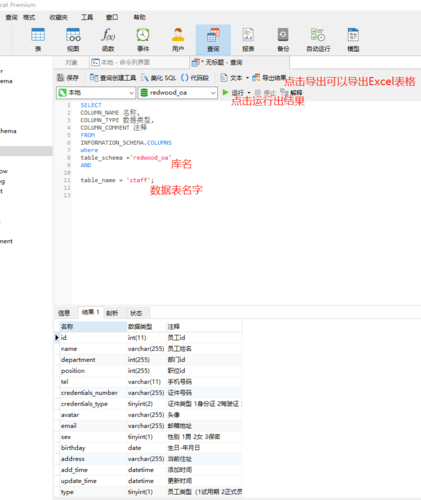Viewport: 421px width, 500px height.
Task: Switch to the 剖析 tab
Action: (x=112, y=313)
